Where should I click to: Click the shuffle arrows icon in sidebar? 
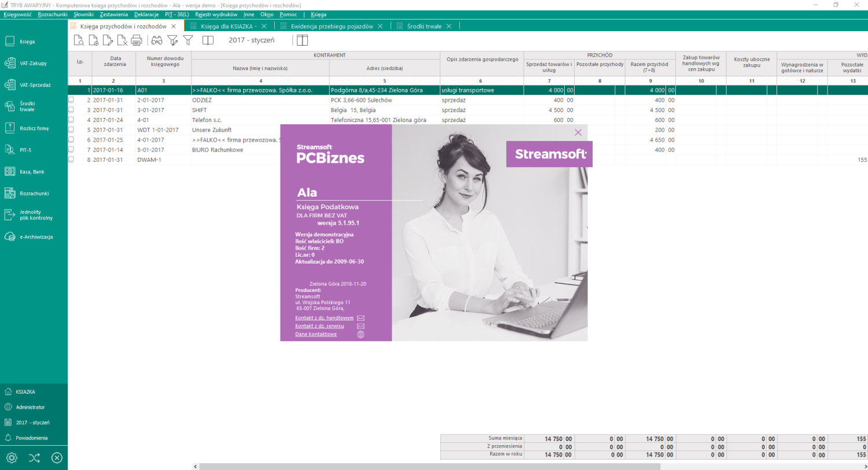34,458
